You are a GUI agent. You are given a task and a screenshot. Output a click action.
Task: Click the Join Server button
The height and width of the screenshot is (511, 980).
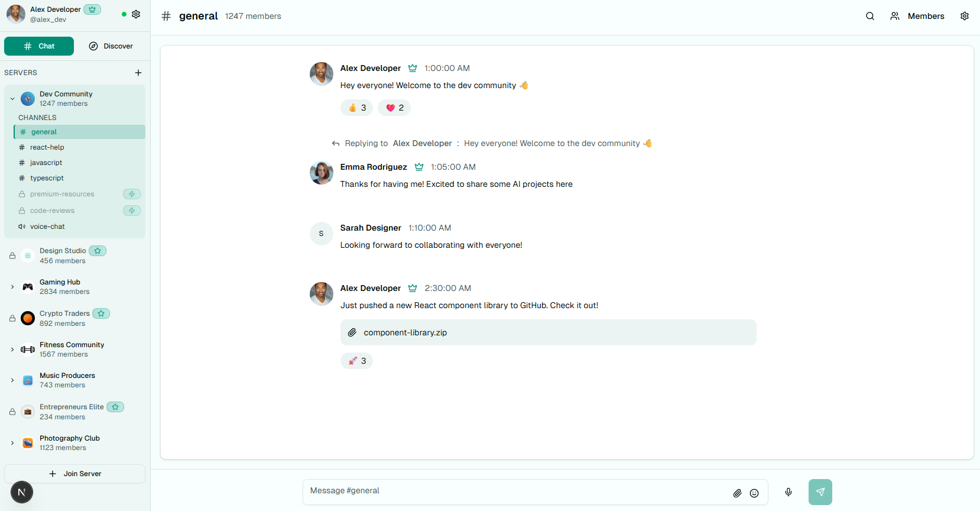point(75,474)
